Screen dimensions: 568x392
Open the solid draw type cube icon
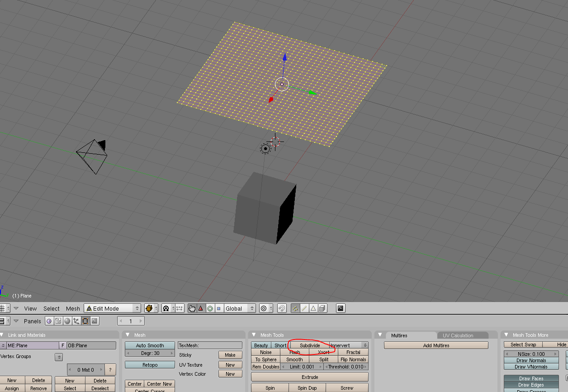[x=151, y=308]
